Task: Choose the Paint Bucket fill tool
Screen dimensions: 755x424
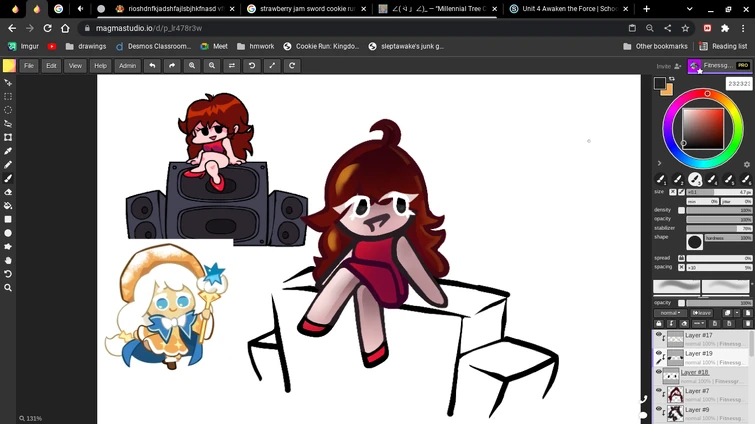Action: point(8,206)
